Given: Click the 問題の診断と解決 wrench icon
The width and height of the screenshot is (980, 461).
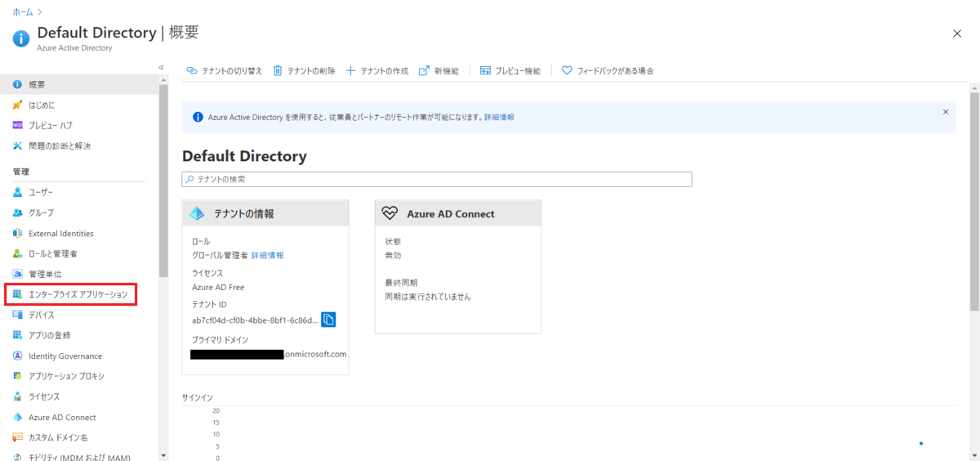Looking at the screenshot, I should pyautogui.click(x=18, y=146).
